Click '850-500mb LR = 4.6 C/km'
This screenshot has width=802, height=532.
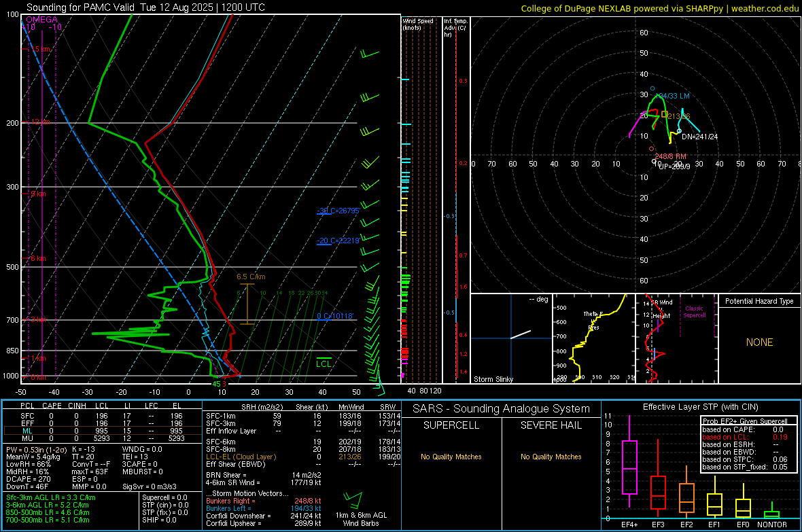(48, 512)
